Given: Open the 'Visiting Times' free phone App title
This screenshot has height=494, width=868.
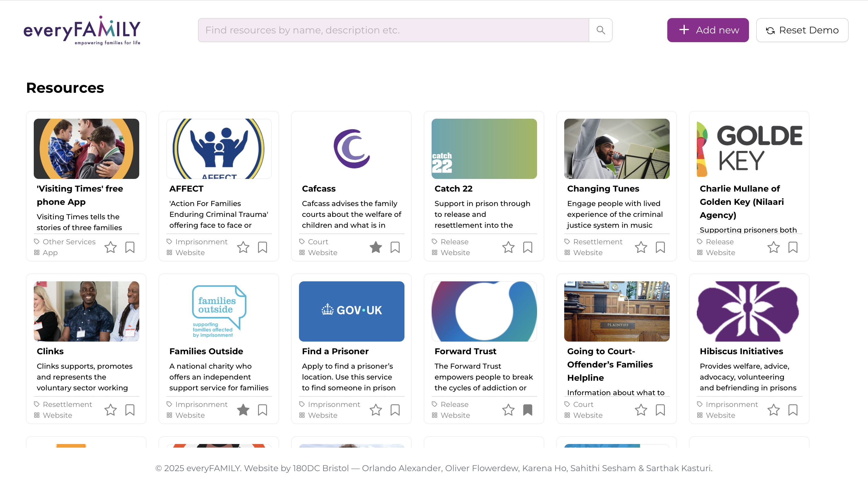Looking at the screenshot, I should tap(80, 195).
